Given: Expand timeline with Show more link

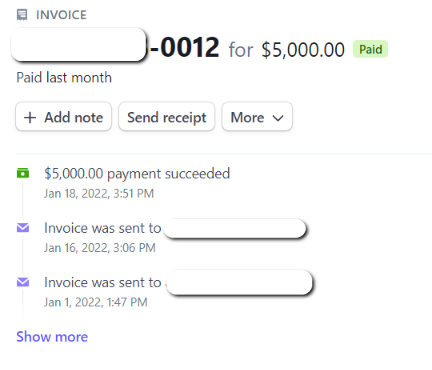Looking at the screenshot, I should (52, 337).
